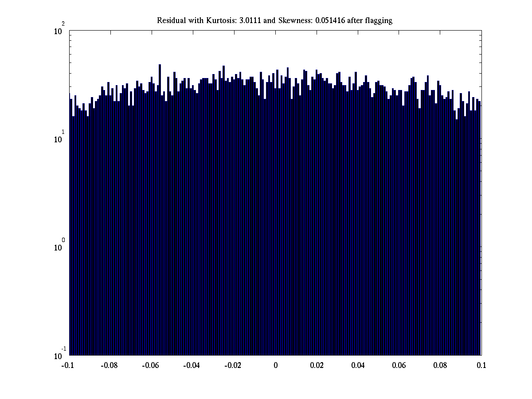Click the 0.02 x-axis tick label

click(317, 366)
